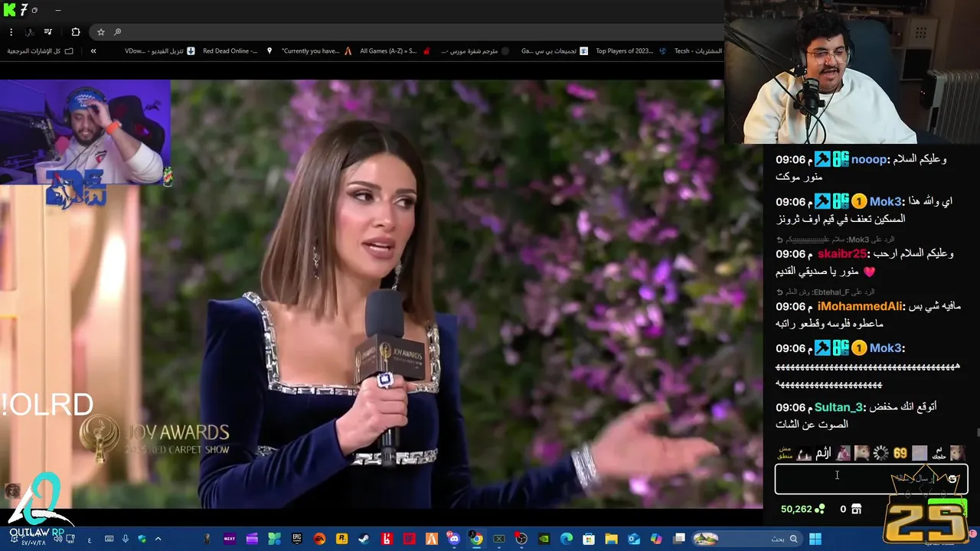Image resolution: width=980 pixels, height=551 pixels.
Task: Open the NEXT app on the taskbar
Action: [230, 540]
